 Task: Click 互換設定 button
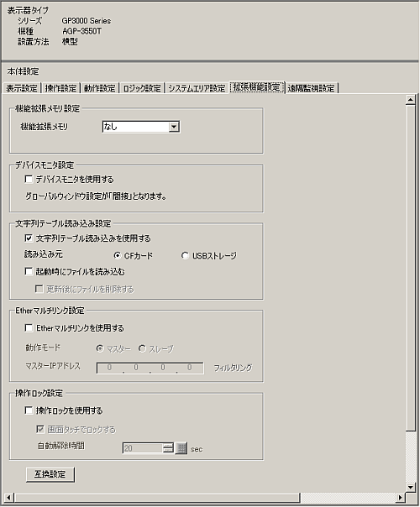[x=50, y=474]
